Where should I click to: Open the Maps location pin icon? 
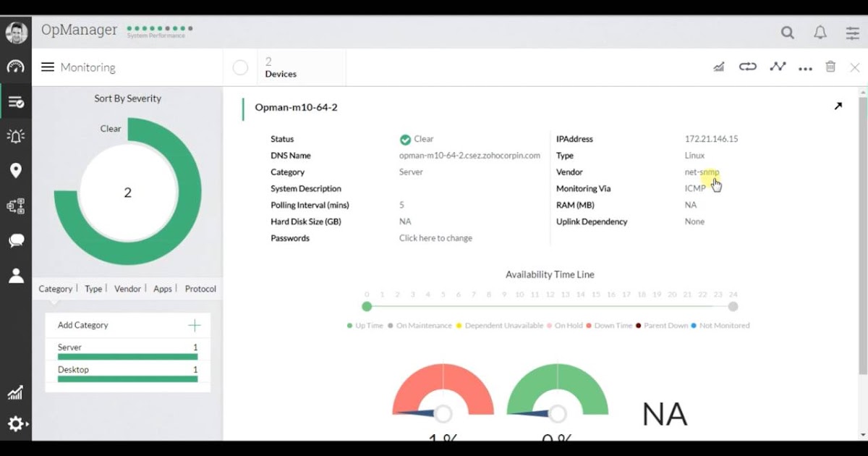point(16,171)
